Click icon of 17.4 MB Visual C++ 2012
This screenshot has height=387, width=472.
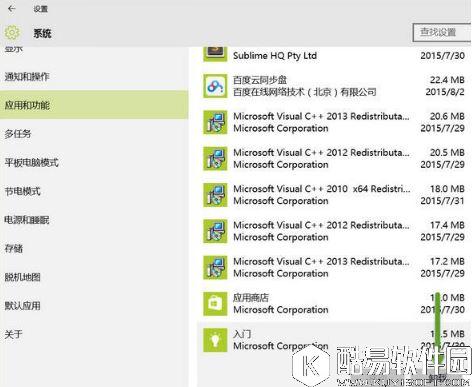[215, 231]
